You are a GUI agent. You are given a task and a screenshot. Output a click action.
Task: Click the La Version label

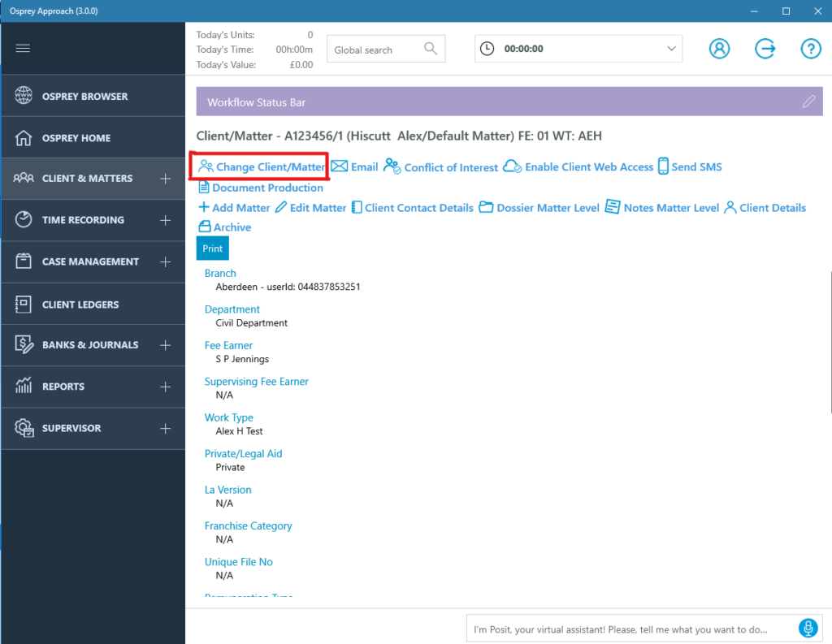click(x=228, y=490)
